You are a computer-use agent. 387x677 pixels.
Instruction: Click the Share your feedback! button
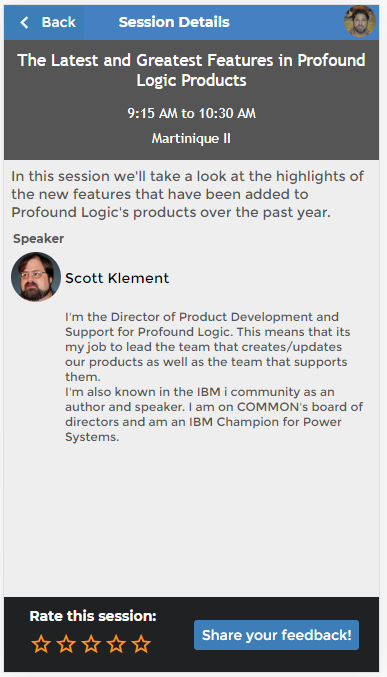[276, 635]
